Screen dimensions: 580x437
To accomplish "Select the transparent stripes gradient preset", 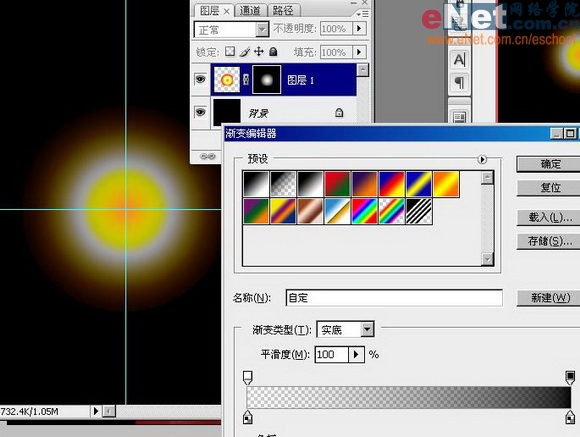I will coord(419,211).
